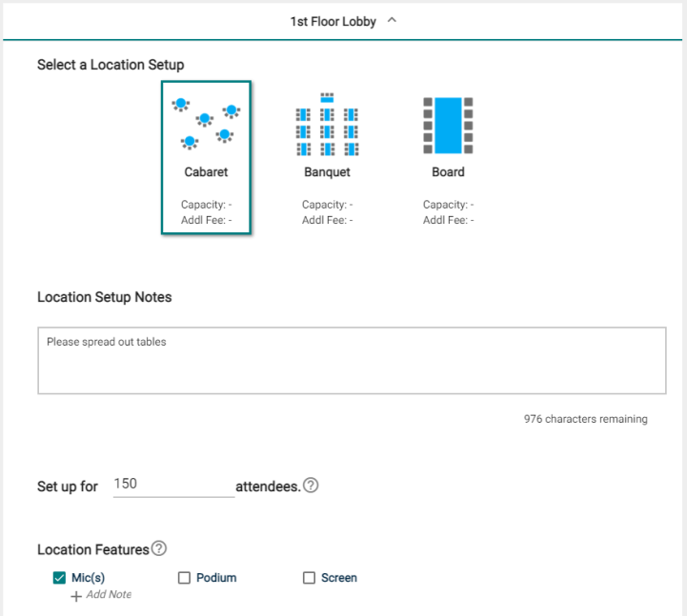Image resolution: width=687 pixels, height=616 pixels.
Task: Click the Screen label text
Action: coord(339,578)
